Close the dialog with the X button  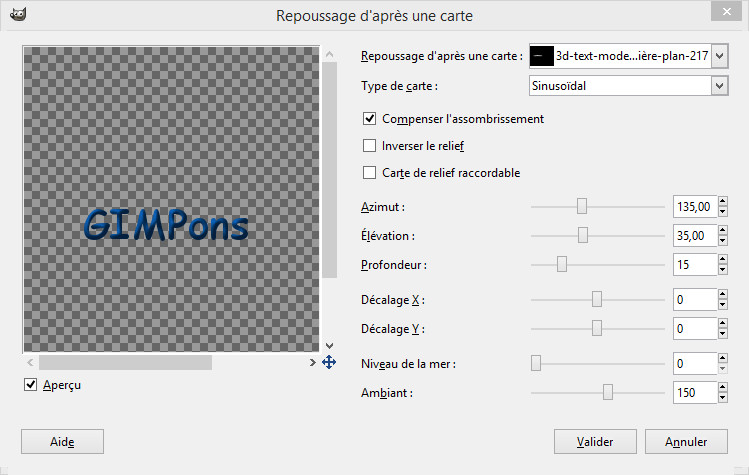pyautogui.click(x=726, y=11)
